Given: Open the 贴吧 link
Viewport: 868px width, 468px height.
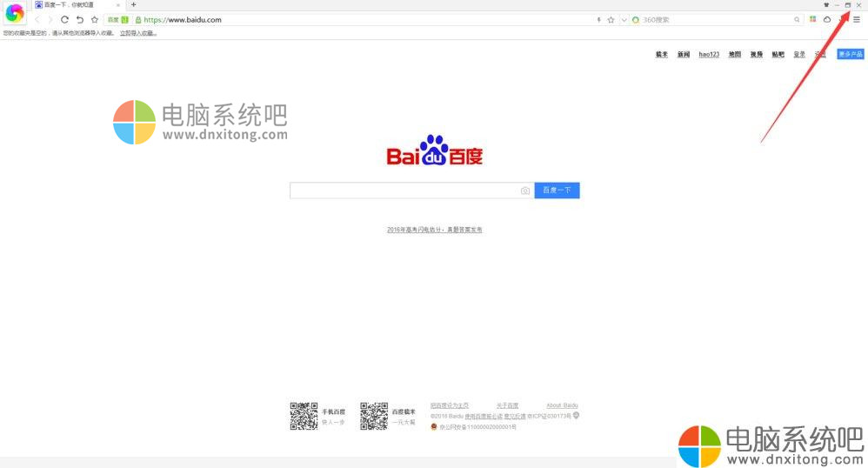Looking at the screenshot, I should coord(778,54).
